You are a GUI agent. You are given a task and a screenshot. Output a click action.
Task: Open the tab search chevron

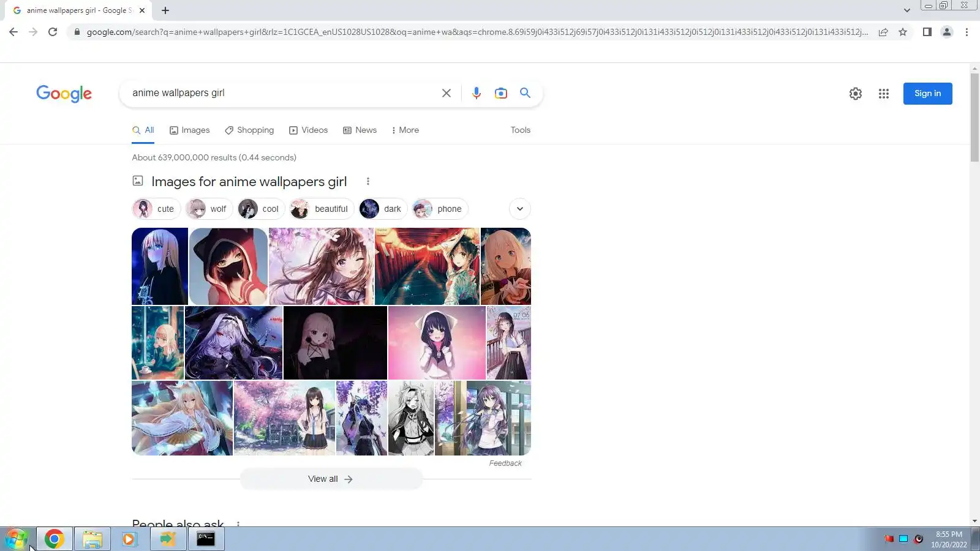click(907, 10)
